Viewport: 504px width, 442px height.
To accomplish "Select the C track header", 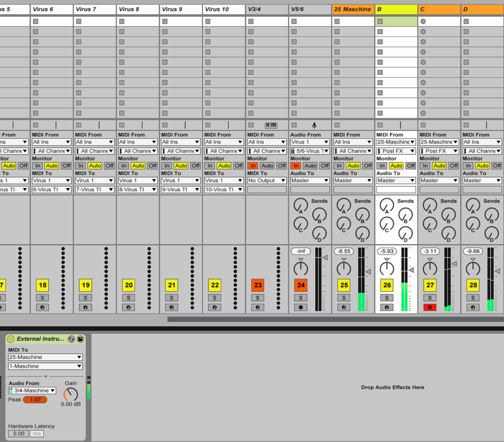I will coord(439,9).
